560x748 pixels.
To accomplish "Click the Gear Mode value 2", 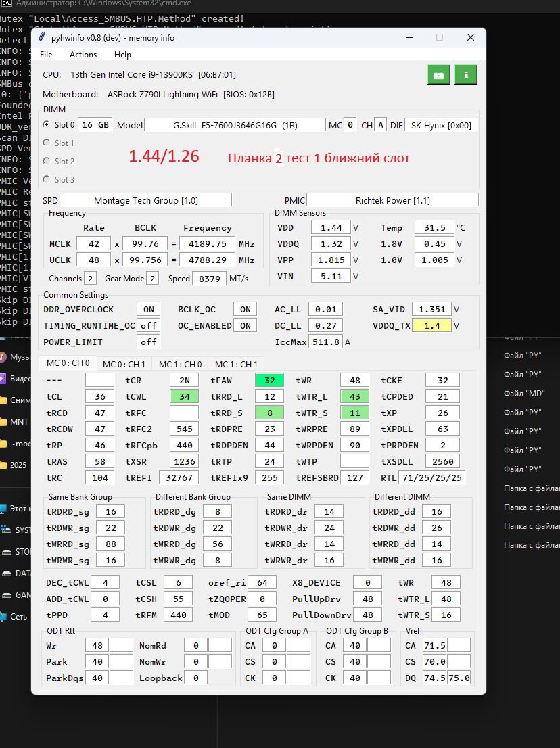I will pos(153,279).
